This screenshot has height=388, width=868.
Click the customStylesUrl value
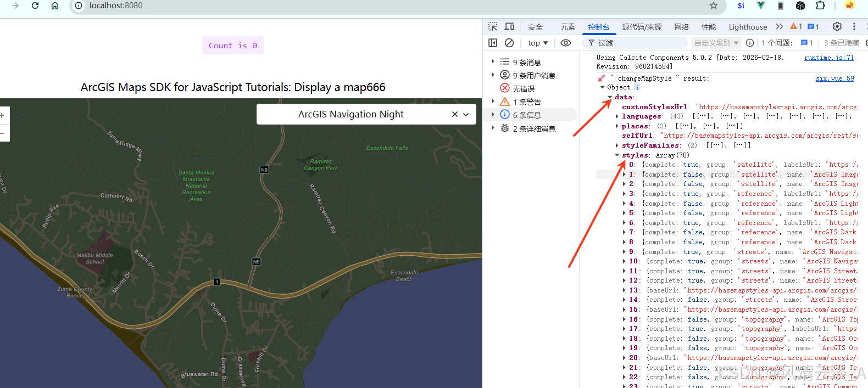click(777, 107)
